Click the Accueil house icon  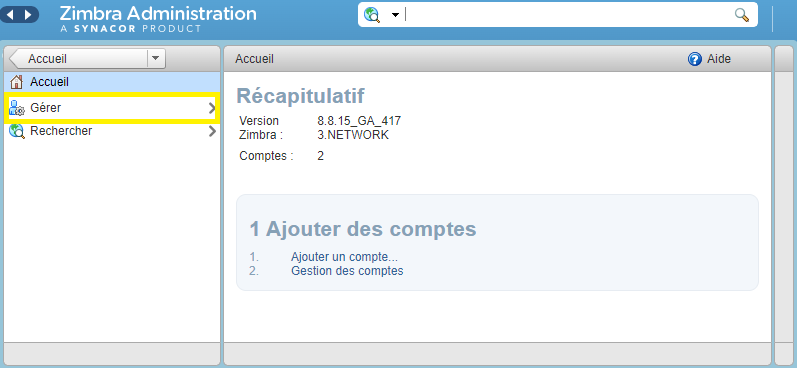click(x=17, y=82)
